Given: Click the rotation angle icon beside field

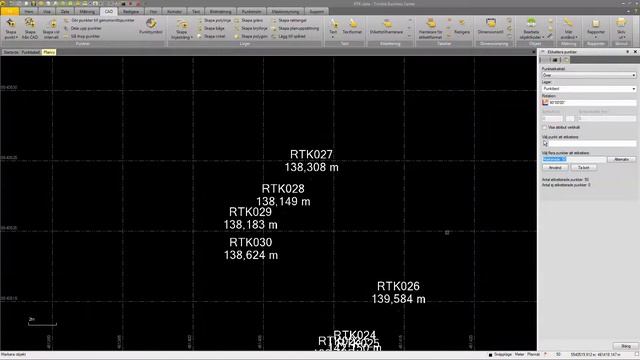Looking at the screenshot, I should point(545,103).
